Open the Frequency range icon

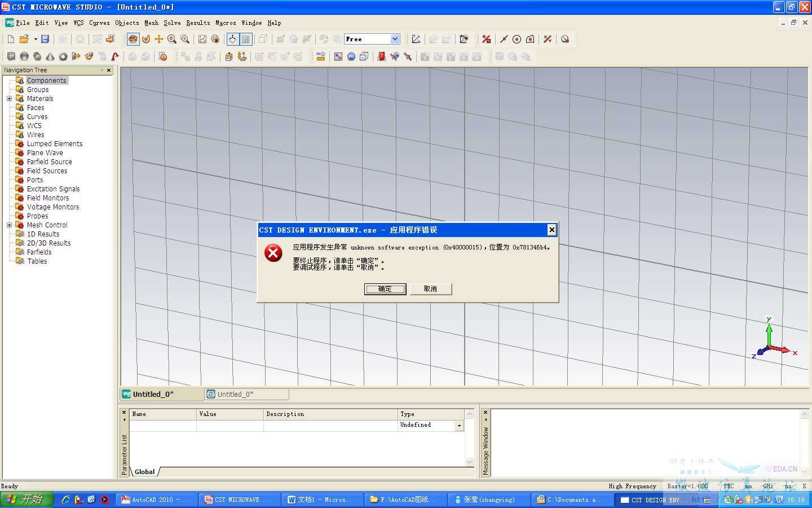tap(351, 56)
